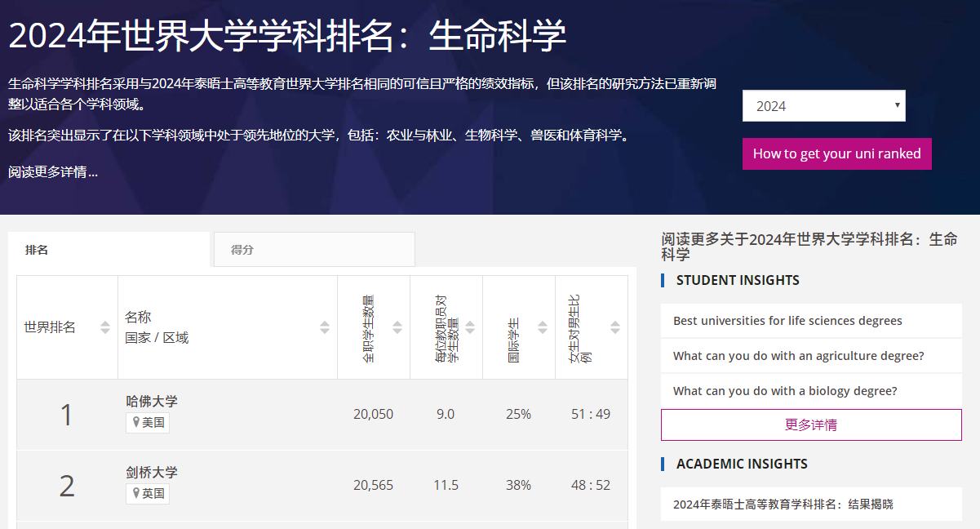
Task: Open the 2024 year dropdown
Action: (x=823, y=106)
